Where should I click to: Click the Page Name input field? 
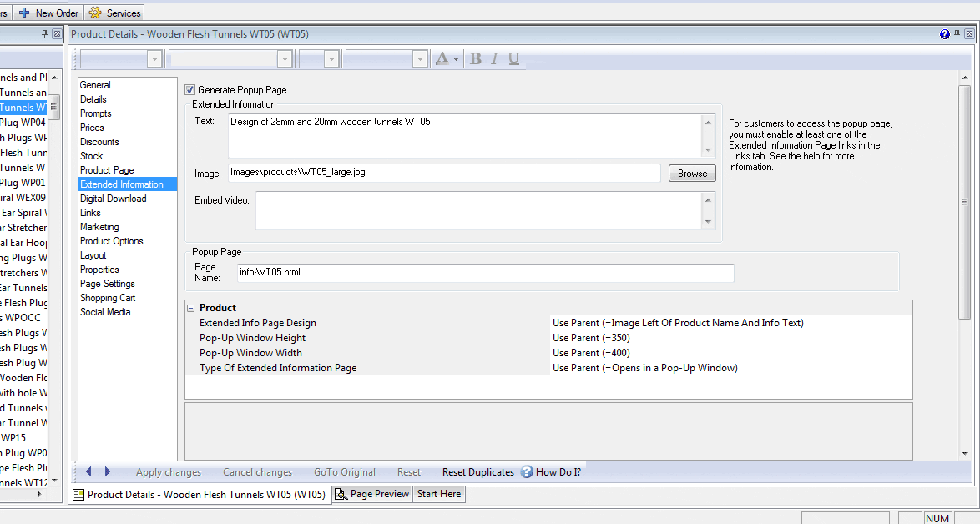484,273
